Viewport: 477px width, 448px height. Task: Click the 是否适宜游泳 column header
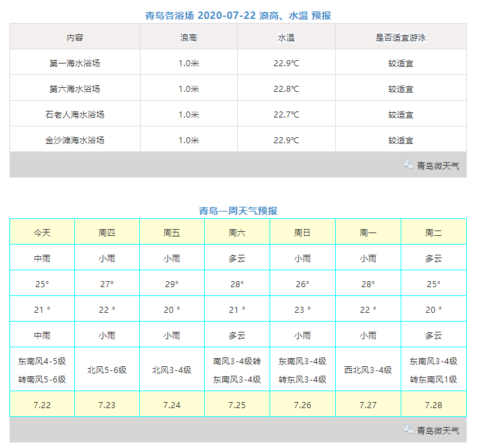pos(401,38)
